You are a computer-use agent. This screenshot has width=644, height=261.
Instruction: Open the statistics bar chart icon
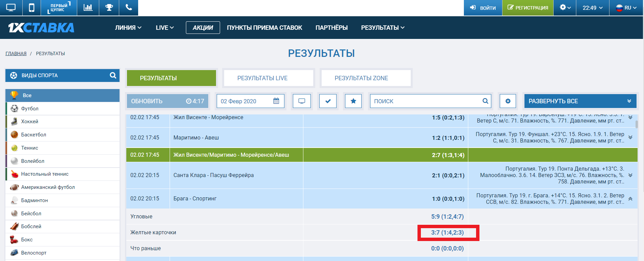pos(88,7)
